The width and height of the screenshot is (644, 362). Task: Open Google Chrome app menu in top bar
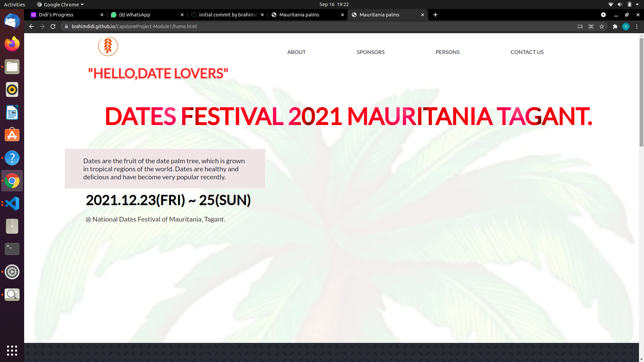coord(60,4)
